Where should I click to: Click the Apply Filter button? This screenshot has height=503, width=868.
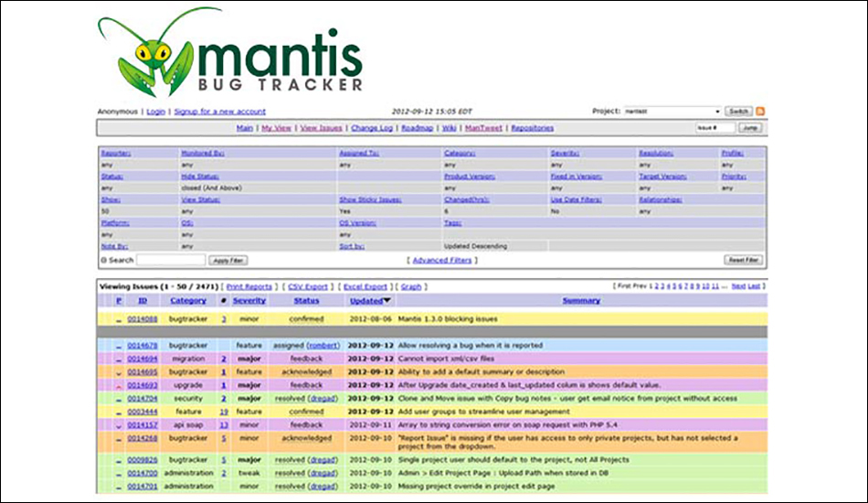[x=228, y=261]
